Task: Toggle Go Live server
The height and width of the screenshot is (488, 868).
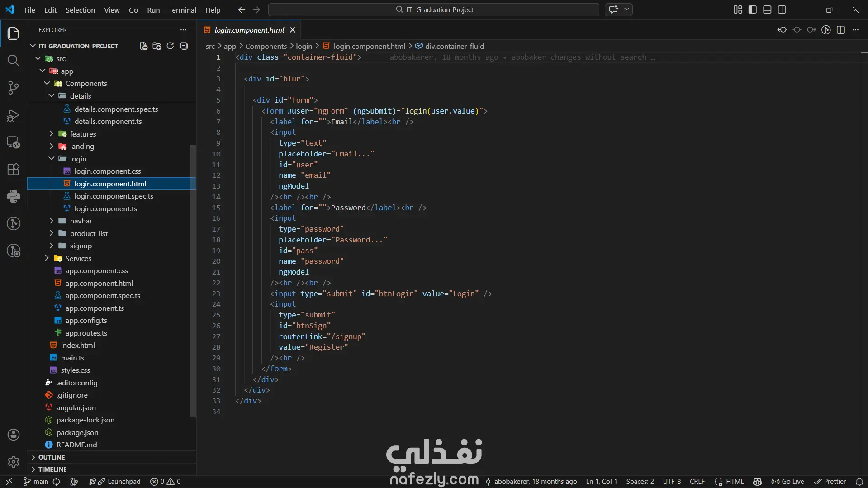Action: [x=787, y=482]
